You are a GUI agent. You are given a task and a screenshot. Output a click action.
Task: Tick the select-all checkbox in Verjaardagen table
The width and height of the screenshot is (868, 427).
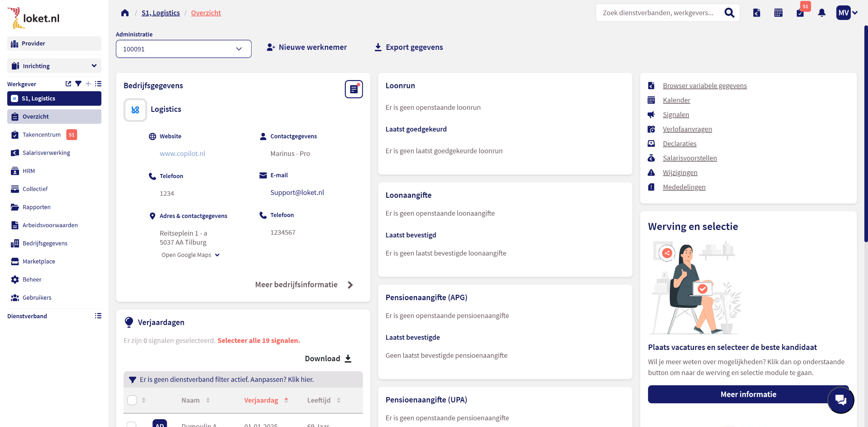[x=132, y=400]
